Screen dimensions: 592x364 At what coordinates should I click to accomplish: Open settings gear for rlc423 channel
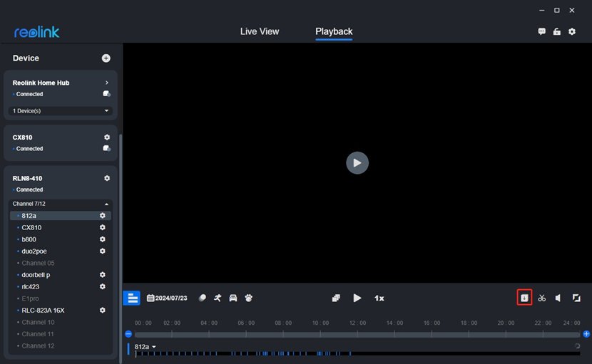(x=102, y=286)
